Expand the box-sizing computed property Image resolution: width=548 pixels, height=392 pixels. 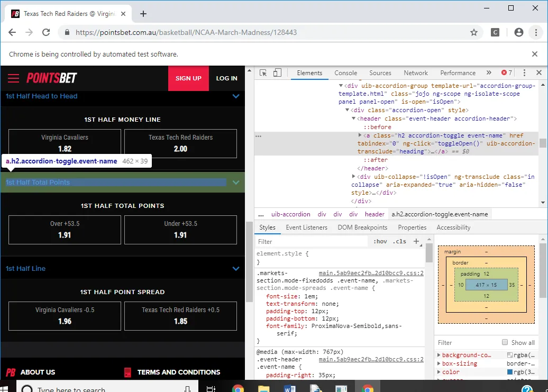(439, 363)
